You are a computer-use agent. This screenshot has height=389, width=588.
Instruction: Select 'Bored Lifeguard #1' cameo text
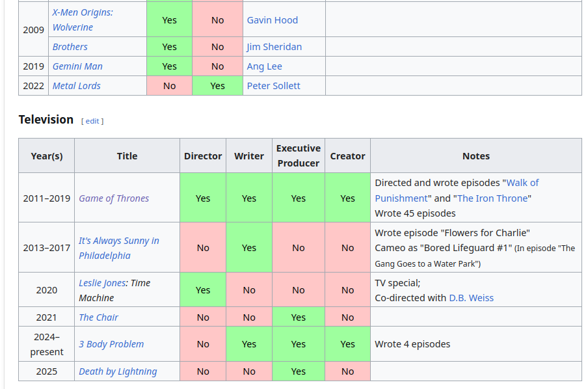click(x=466, y=248)
